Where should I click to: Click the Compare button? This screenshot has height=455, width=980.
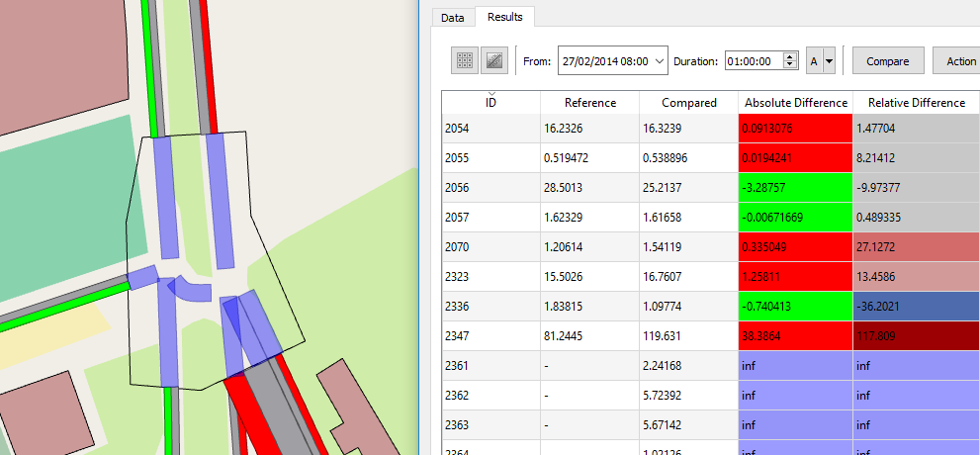click(887, 60)
